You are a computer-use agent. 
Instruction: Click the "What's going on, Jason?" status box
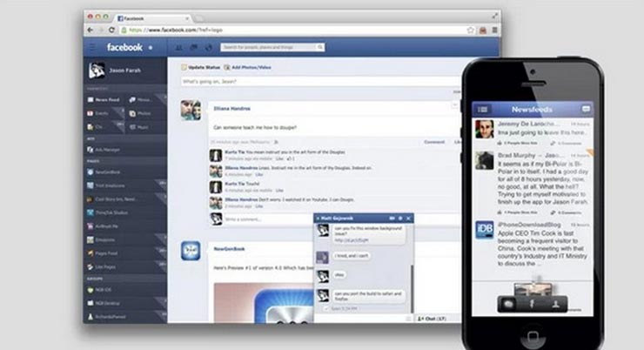pos(320,82)
